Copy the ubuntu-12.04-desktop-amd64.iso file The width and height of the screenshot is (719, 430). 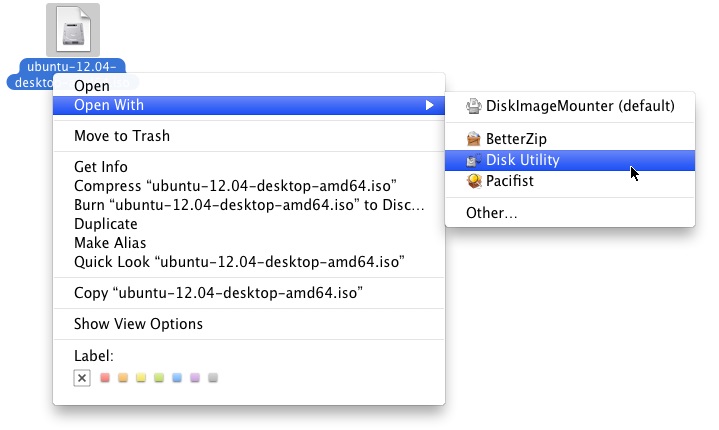point(249,292)
